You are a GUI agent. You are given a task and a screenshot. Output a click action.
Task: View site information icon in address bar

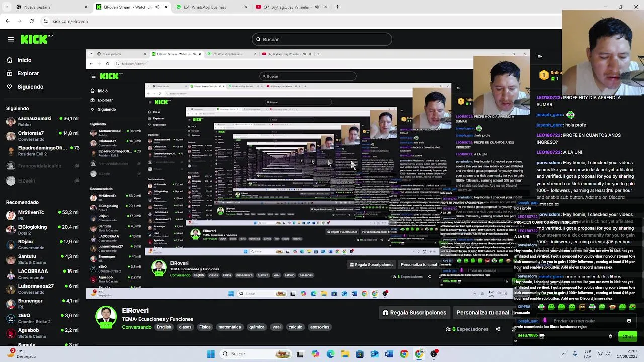tap(46, 21)
